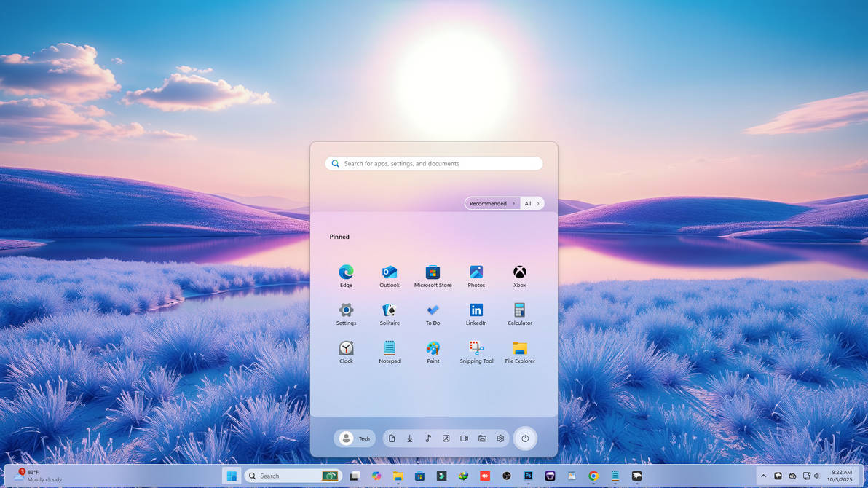Expand the All apps list
Screen dimensions: 868x488
click(x=532, y=203)
